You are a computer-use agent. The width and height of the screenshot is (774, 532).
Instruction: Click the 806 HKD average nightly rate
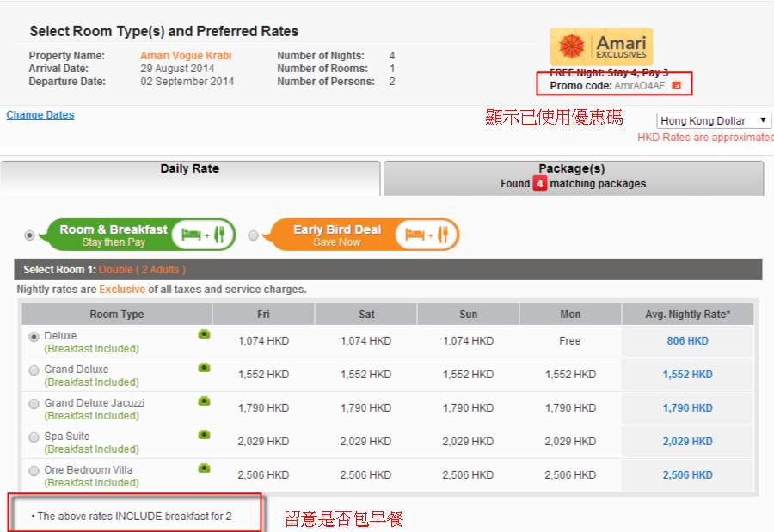tap(687, 341)
